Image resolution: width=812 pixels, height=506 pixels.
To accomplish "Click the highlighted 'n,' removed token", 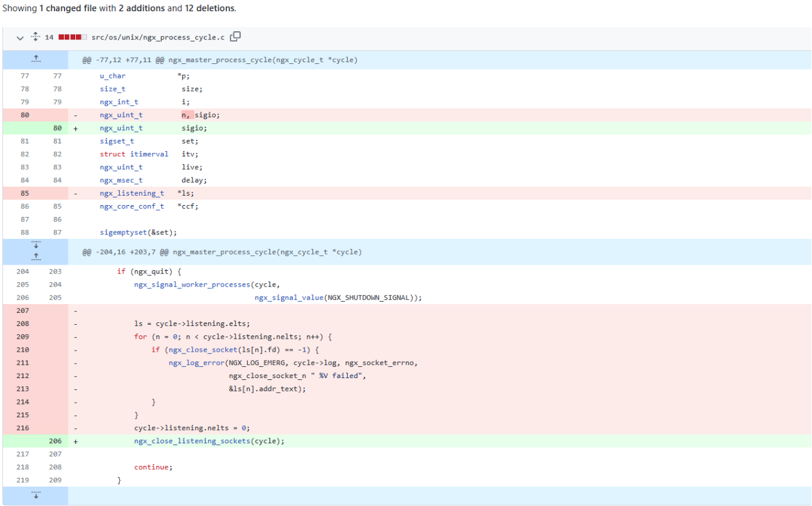I will pyautogui.click(x=187, y=115).
